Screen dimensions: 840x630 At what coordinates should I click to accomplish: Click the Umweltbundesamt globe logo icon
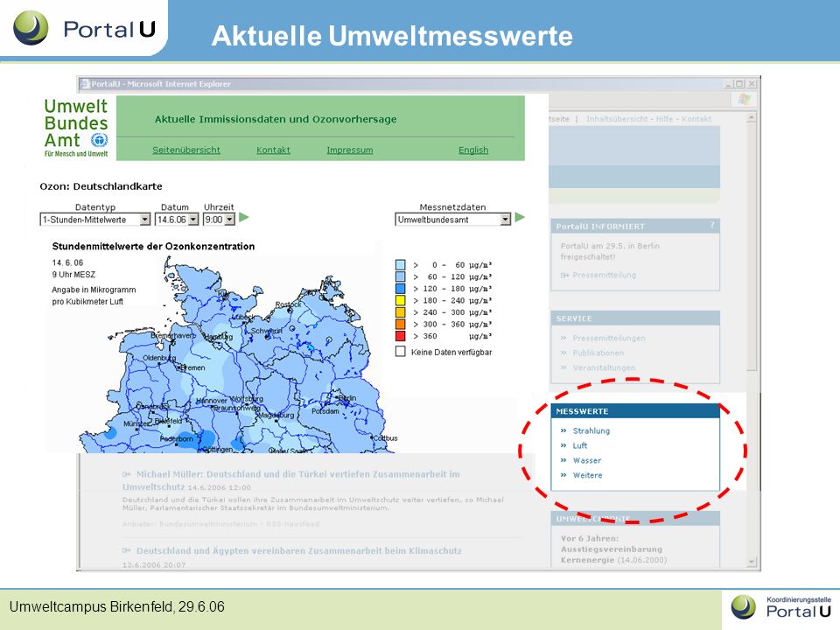click(x=100, y=140)
